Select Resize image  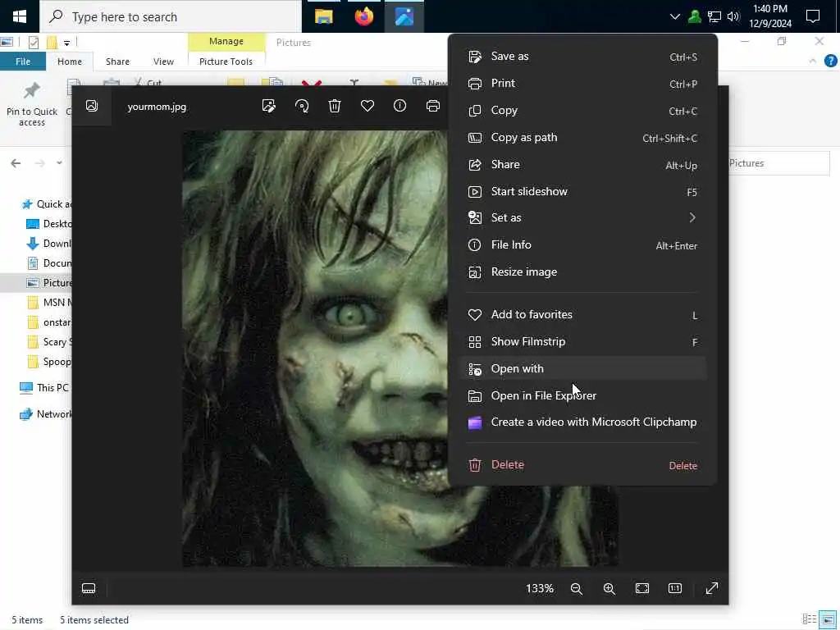583,272
